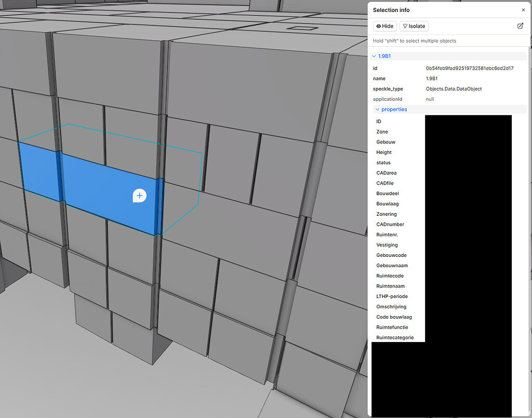Click the object id value
This screenshot has width=532, height=418.
[x=469, y=68]
